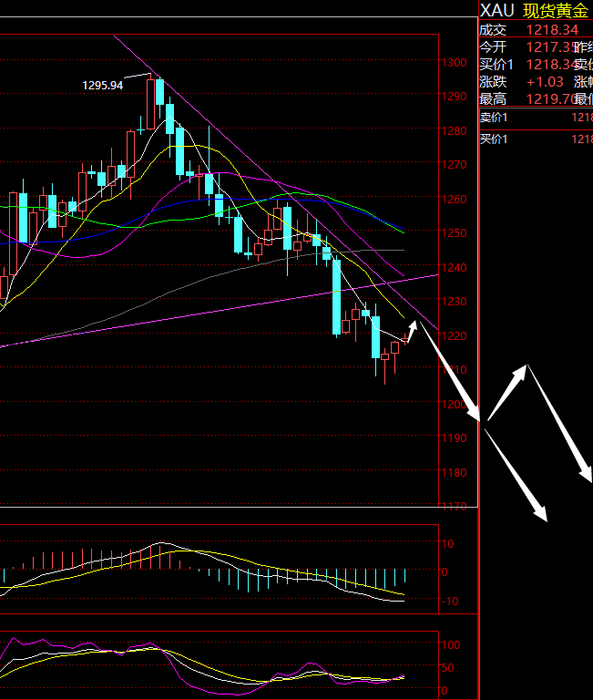Click the 1170 price axis label
The width and height of the screenshot is (593, 700).
pyautogui.click(x=455, y=506)
